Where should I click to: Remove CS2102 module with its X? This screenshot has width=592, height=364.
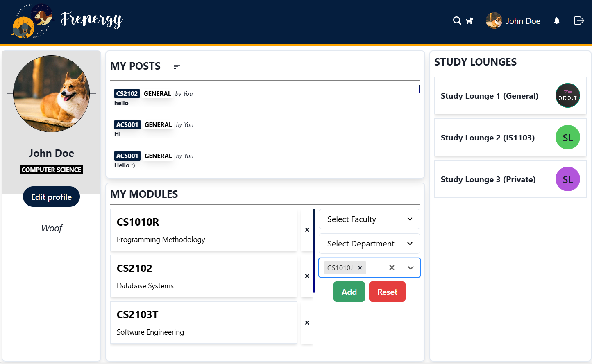click(x=307, y=276)
